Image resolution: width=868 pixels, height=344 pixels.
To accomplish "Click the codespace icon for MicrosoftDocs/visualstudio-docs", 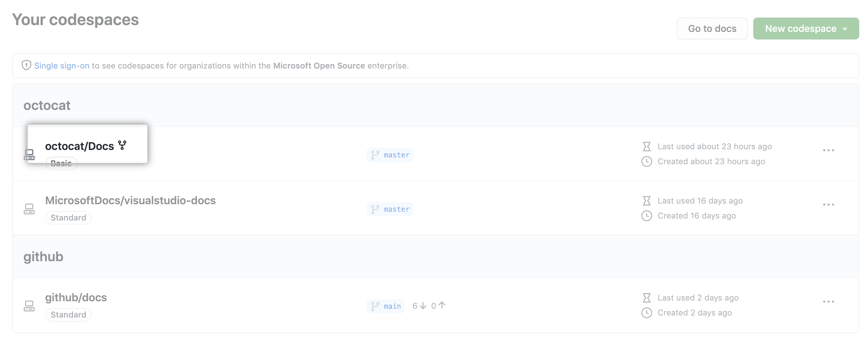I will (30, 209).
